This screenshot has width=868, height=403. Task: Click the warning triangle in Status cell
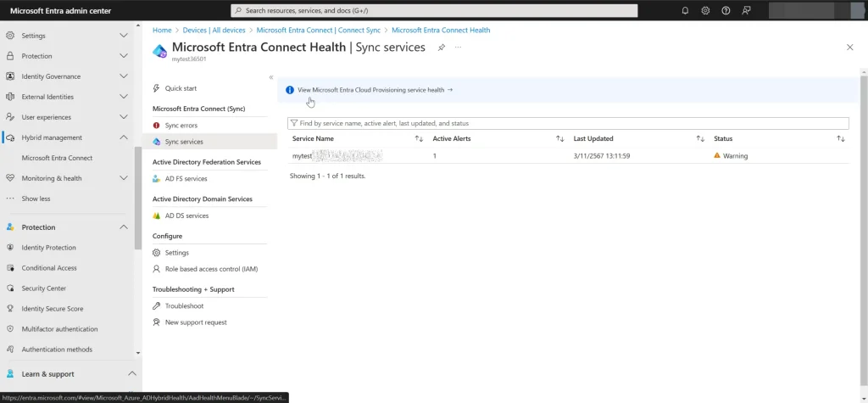(x=717, y=156)
